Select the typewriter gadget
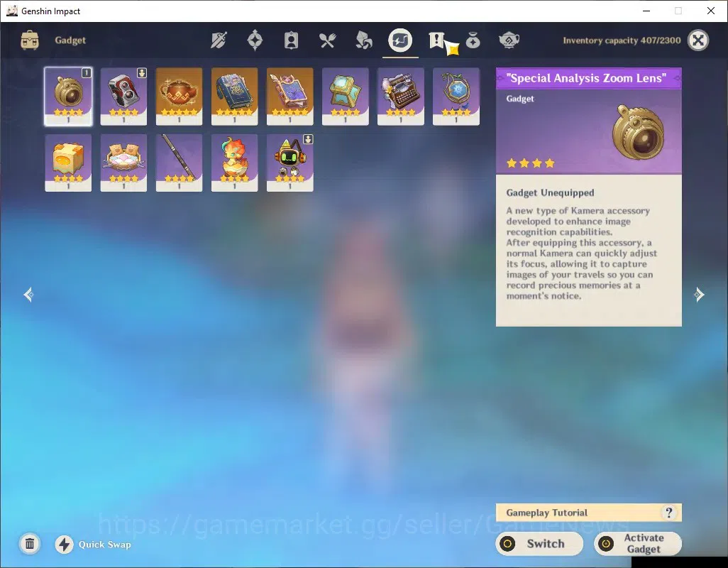Screen dimensions: 728x568 401,96
